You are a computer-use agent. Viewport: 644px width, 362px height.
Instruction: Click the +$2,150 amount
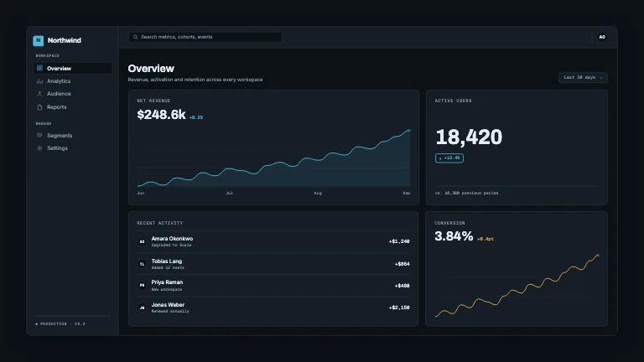pos(399,308)
